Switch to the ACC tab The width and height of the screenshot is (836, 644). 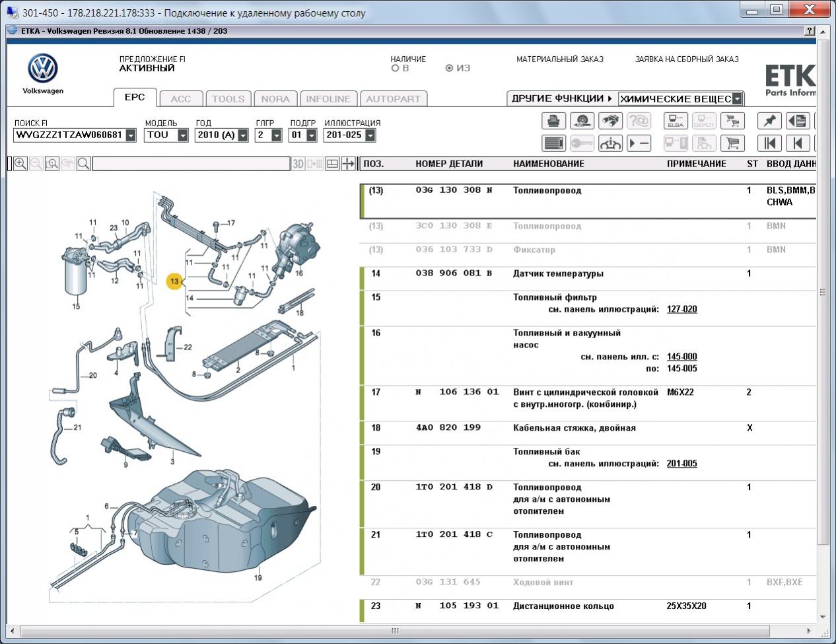coord(181,99)
